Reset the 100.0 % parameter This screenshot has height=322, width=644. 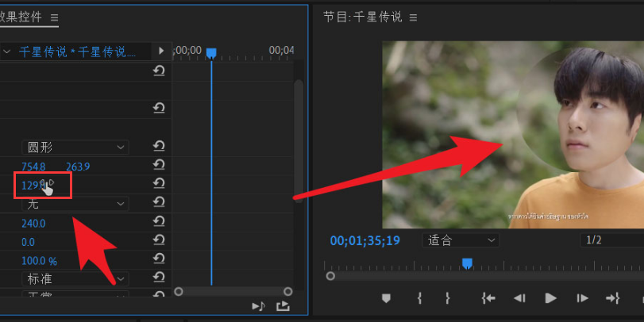tap(159, 259)
